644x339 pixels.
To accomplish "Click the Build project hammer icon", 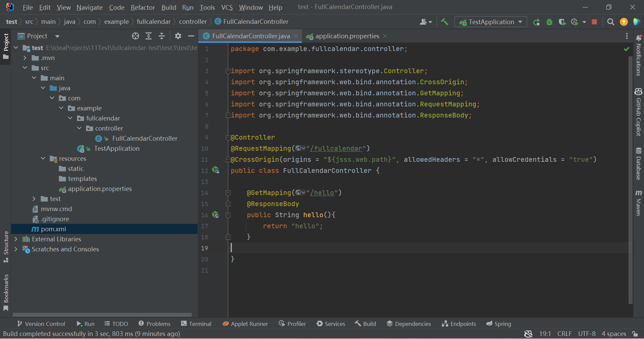I will (444, 22).
